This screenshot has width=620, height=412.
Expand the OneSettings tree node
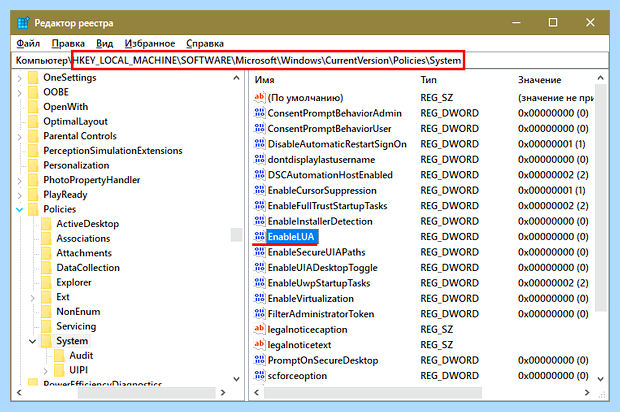(19, 78)
